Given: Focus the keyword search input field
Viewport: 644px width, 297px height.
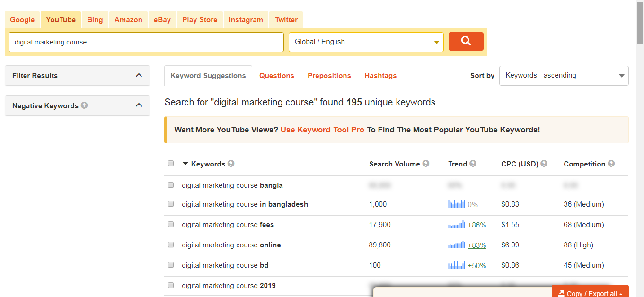Looking at the screenshot, I should pyautogui.click(x=146, y=42).
